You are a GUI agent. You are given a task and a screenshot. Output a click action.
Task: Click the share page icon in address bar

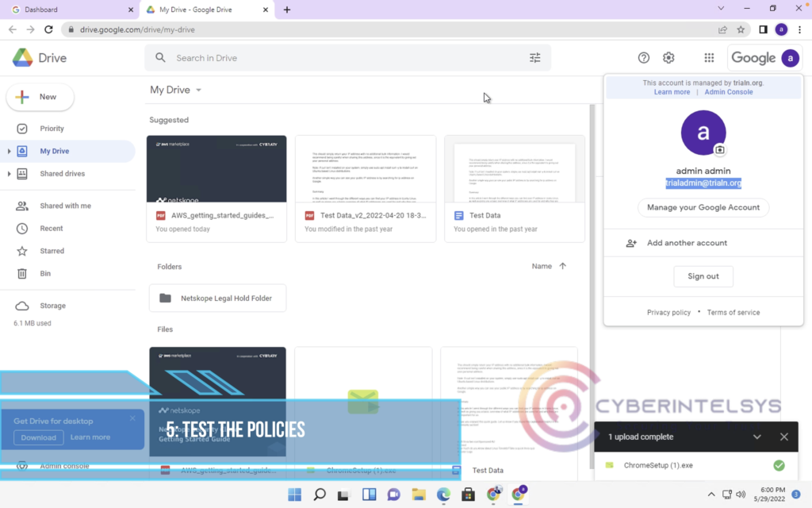[x=722, y=29]
